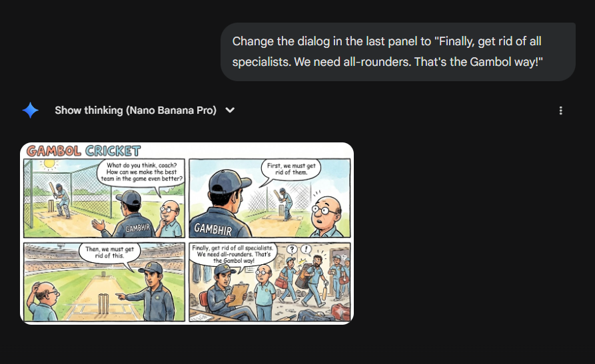Click the GAMBOL CRICKET comic title
595x364 pixels.
pos(83,151)
